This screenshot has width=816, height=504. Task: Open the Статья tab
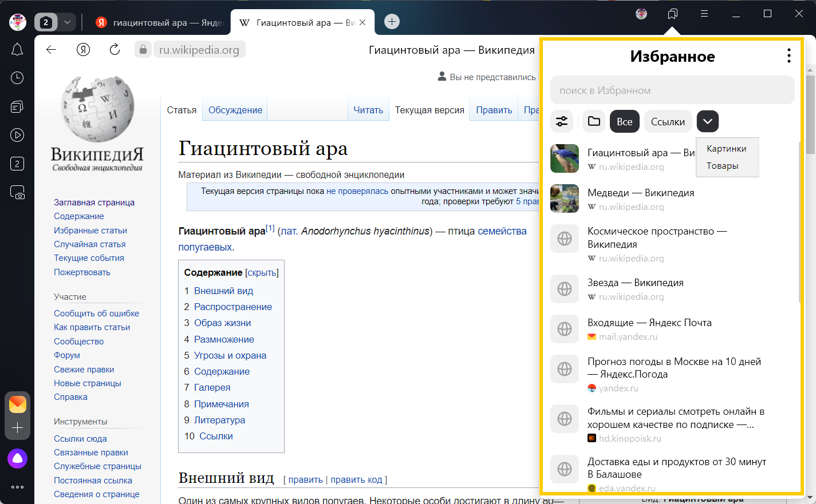(182, 110)
